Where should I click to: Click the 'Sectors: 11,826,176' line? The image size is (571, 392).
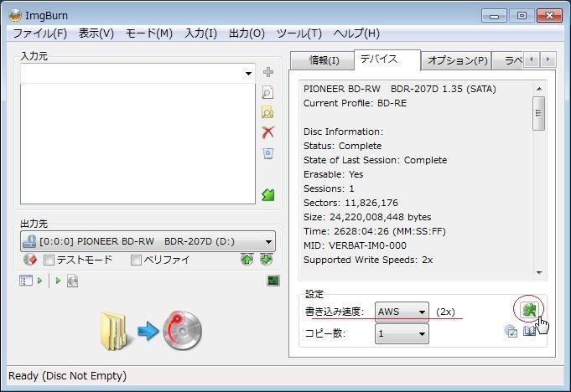350,203
